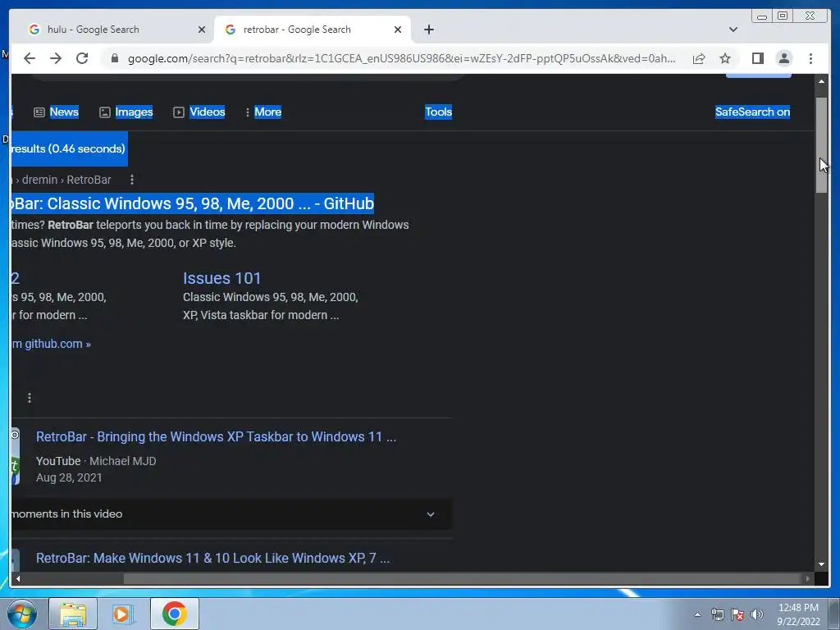
Task: Open the Issues 101 sitelink
Action: point(221,278)
